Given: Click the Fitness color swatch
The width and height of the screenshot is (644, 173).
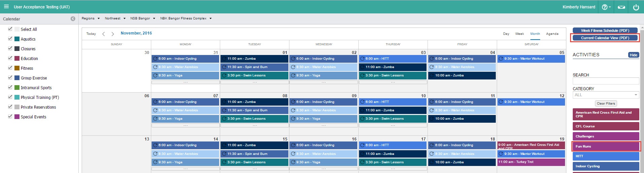Looking at the screenshot, I should tap(17, 68).
